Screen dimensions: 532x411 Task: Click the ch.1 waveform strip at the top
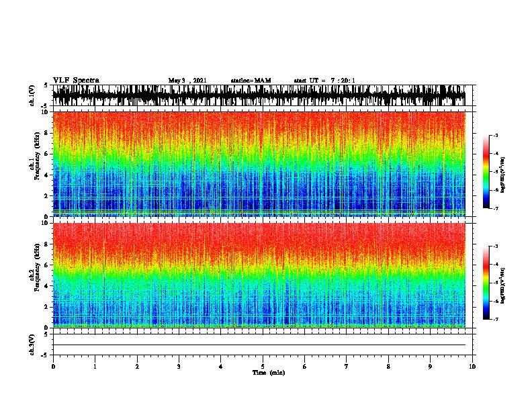pos(259,95)
